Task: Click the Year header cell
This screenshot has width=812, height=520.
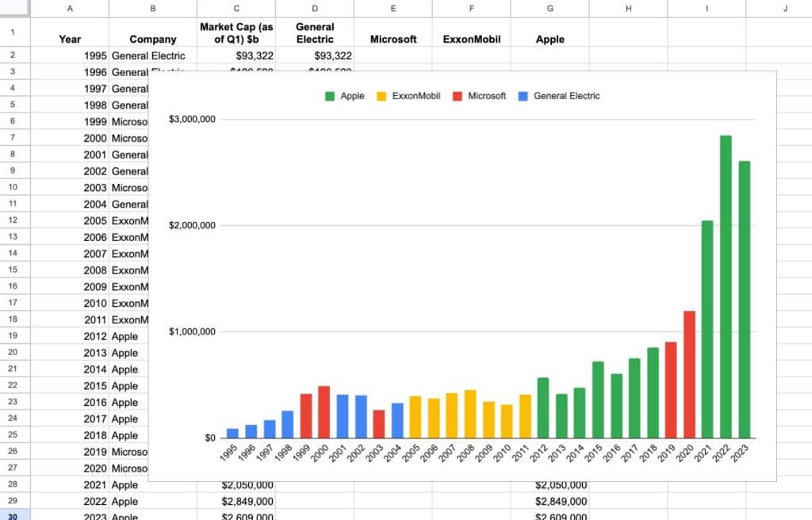Action: 70,39
